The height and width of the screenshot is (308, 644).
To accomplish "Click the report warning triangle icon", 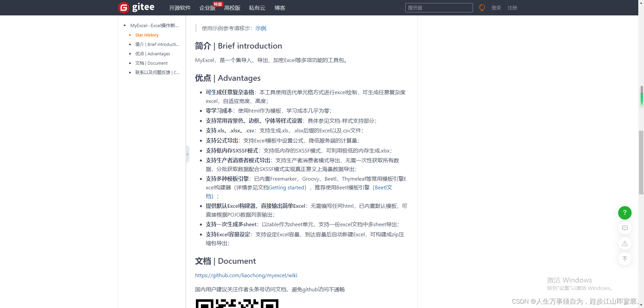I will (625, 243).
